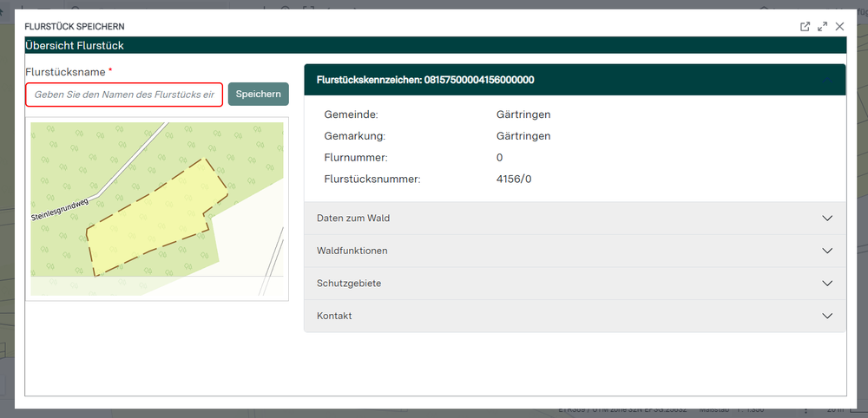Close the Flurstück speichern dialog
The height and width of the screenshot is (418, 868).
[839, 27]
